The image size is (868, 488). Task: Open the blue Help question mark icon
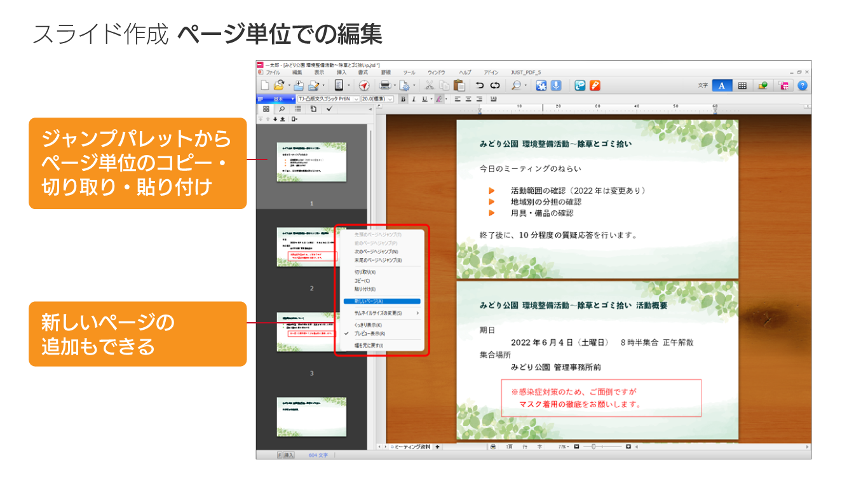click(803, 86)
